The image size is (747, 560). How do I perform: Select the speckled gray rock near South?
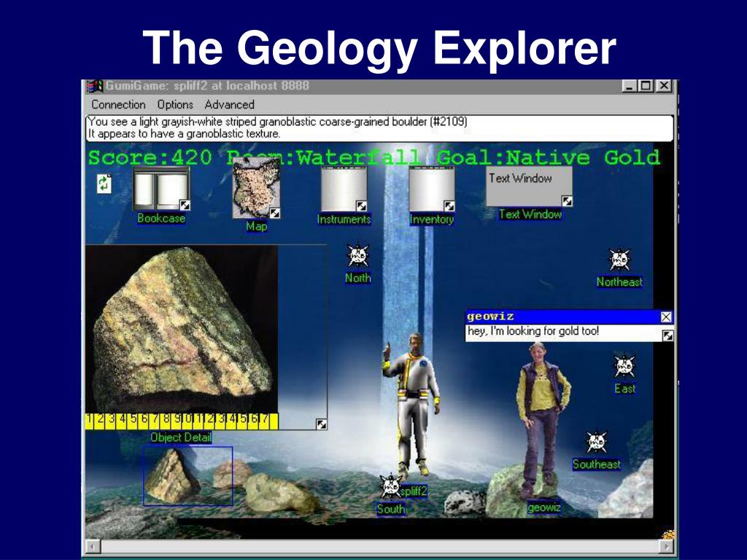pos(465,502)
